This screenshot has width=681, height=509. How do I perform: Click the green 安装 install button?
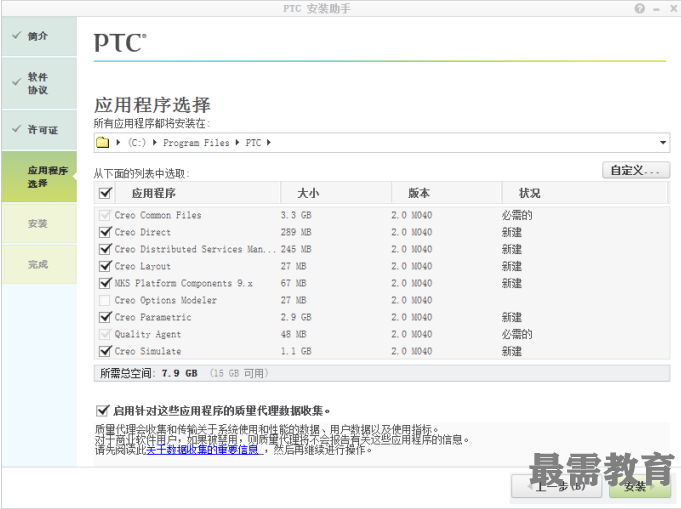click(640, 486)
